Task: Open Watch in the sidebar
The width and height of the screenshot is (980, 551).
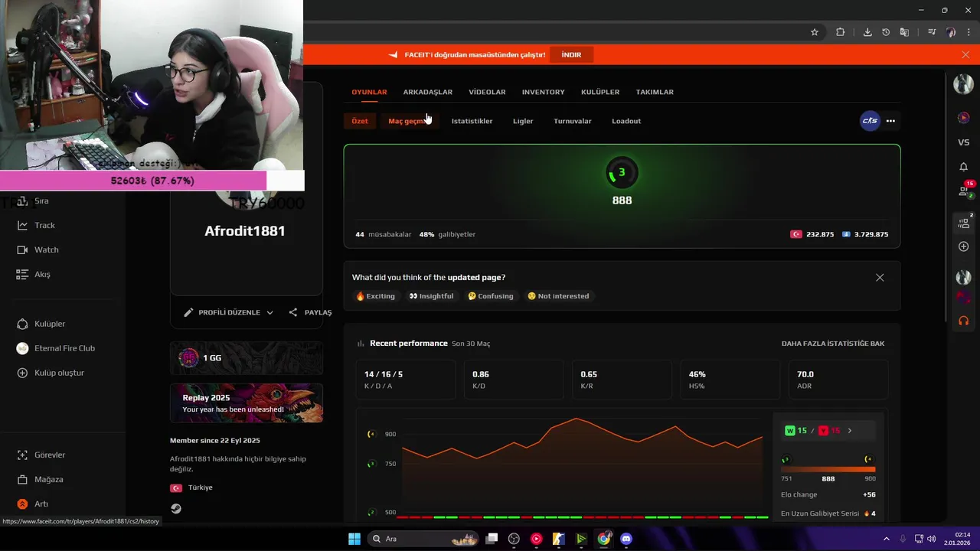Action: coord(37,249)
